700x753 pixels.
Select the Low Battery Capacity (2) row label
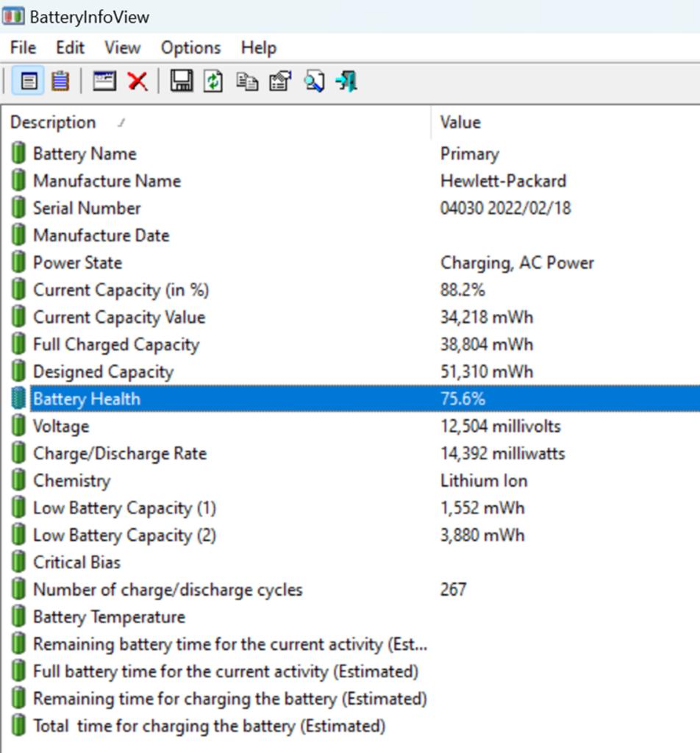click(x=125, y=535)
